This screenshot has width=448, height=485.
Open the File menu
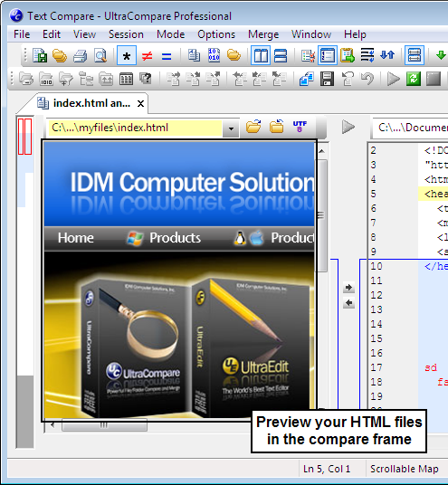[22, 34]
